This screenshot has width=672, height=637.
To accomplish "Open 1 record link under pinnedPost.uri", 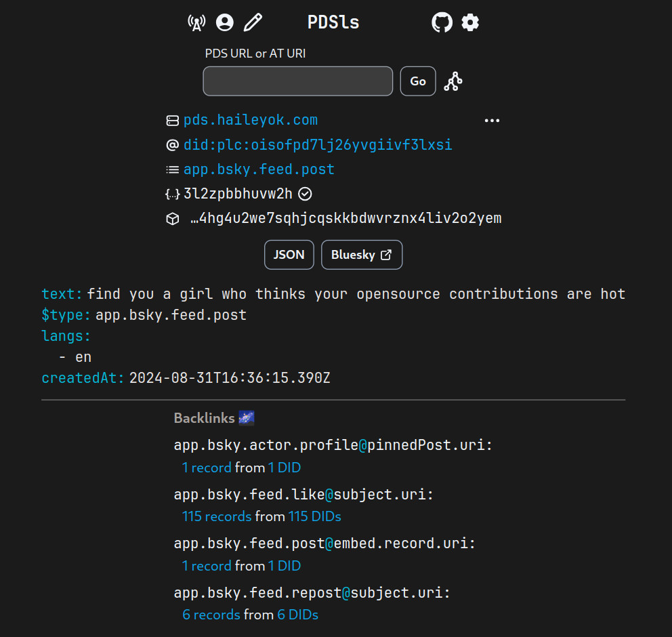I will (x=207, y=468).
